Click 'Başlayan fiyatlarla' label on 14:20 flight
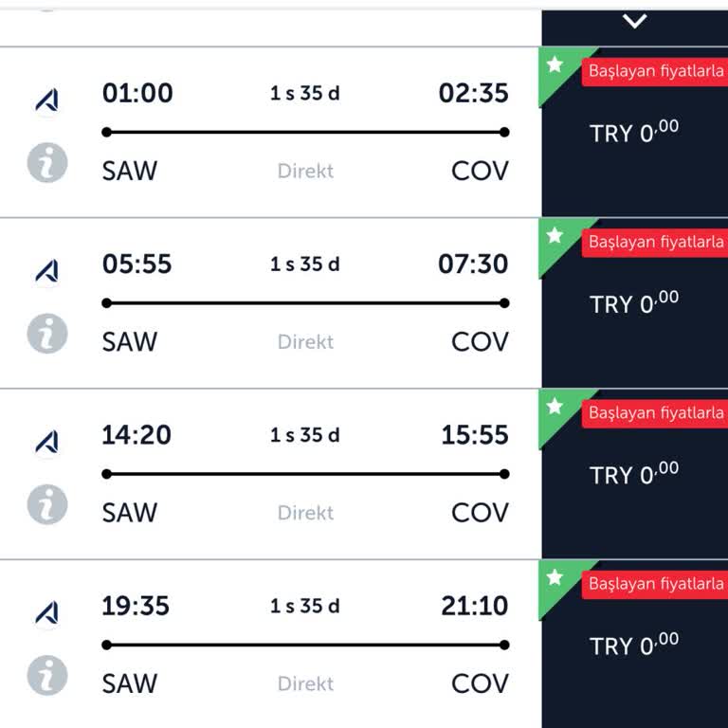 pyautogui.click(x=656, y=412)
